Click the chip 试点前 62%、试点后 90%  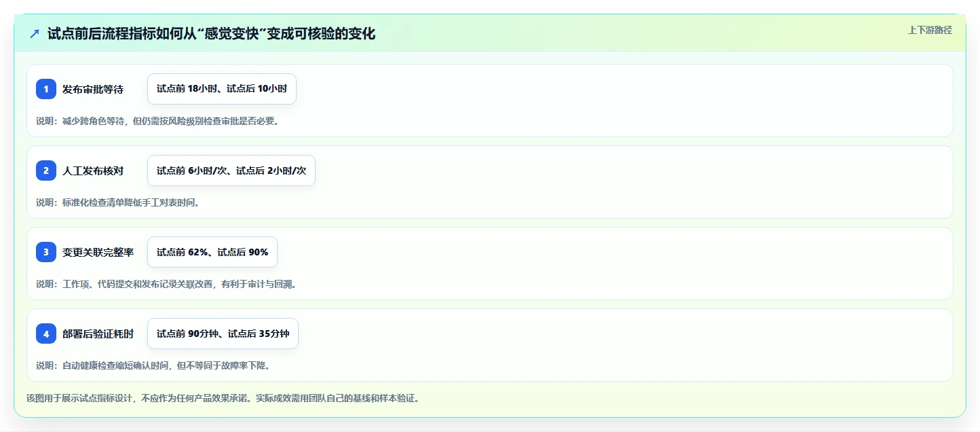click(x=212, y=252)
